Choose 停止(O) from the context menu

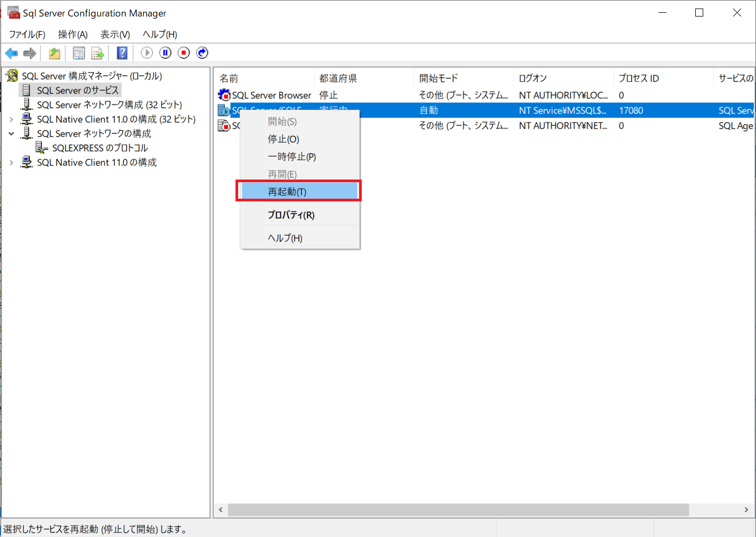click(300, 139)
